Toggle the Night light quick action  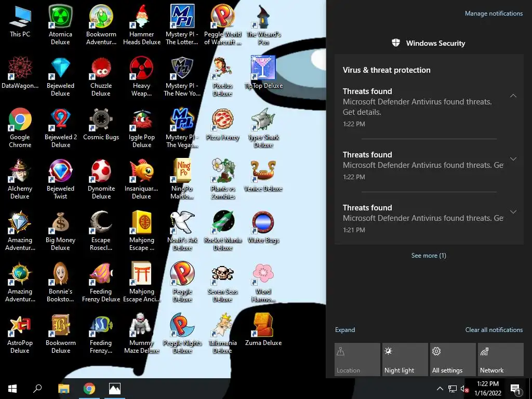(405, 360)
